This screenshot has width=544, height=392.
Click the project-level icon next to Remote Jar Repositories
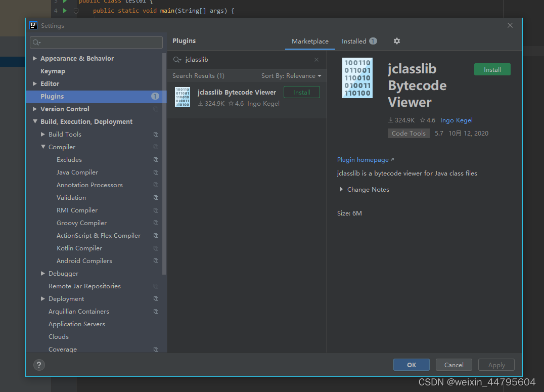pyautogui.click(x=156, y=286)
